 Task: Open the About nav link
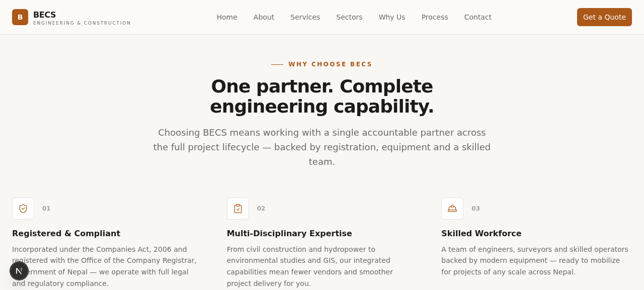[264, 17]
